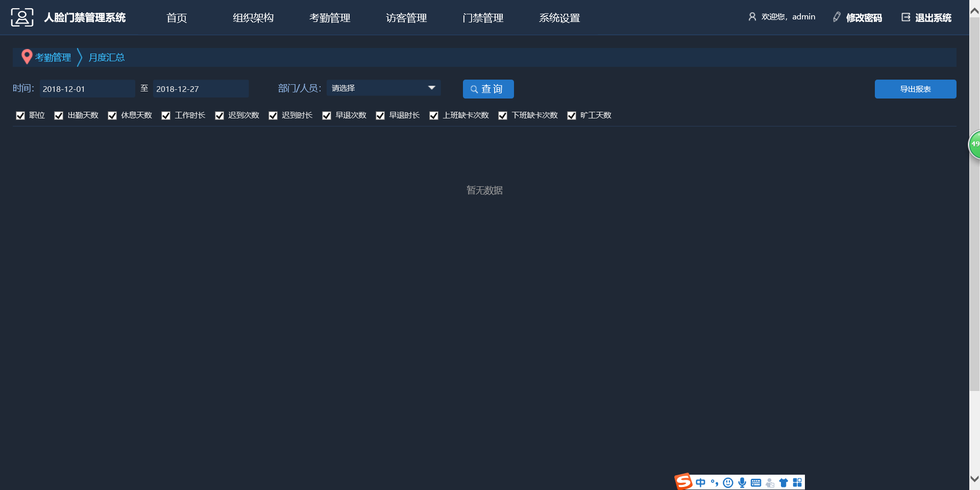Click the 修改密码 link

click(863, 18)
